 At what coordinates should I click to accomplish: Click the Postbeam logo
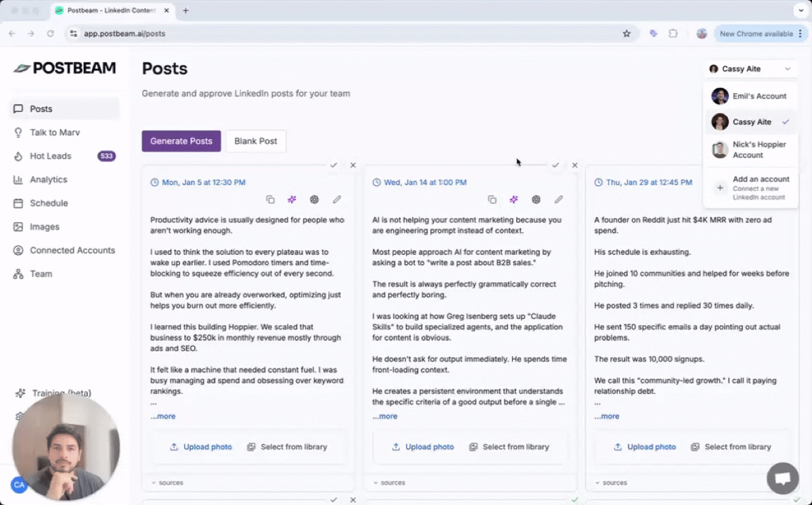(x=65, y=68)
